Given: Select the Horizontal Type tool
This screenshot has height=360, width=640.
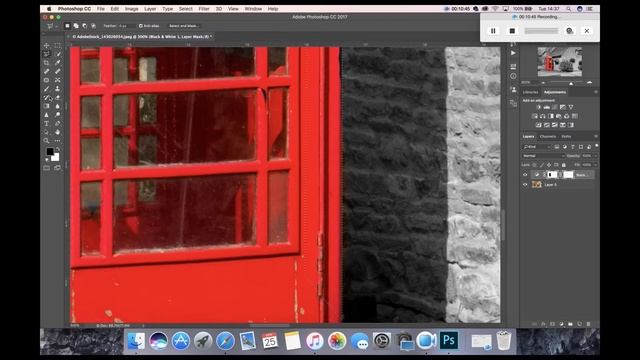Looking at the screenshot, I should [x=47, y=124].
